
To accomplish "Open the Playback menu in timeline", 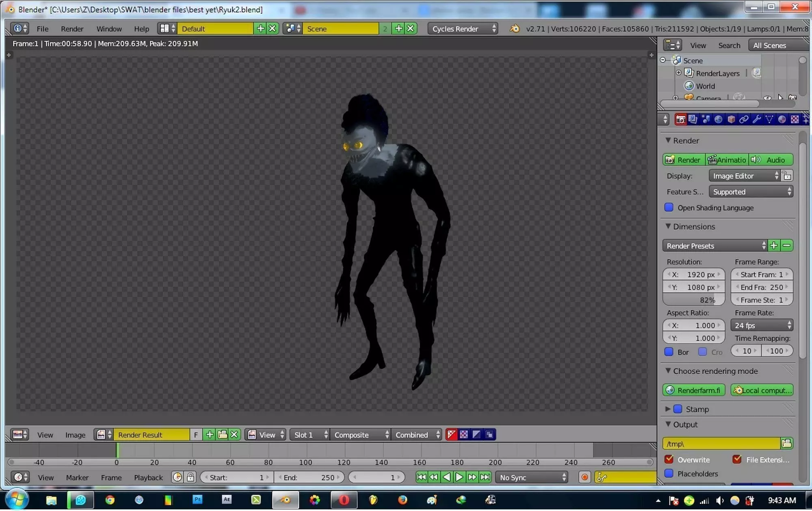I will (148, 478).
